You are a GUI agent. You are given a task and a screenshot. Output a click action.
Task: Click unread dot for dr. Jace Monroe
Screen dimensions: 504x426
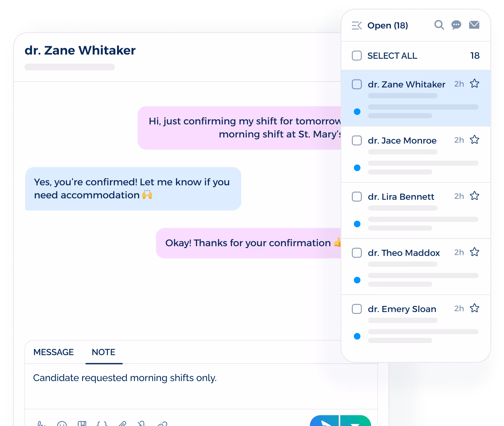tap(357, 168)
